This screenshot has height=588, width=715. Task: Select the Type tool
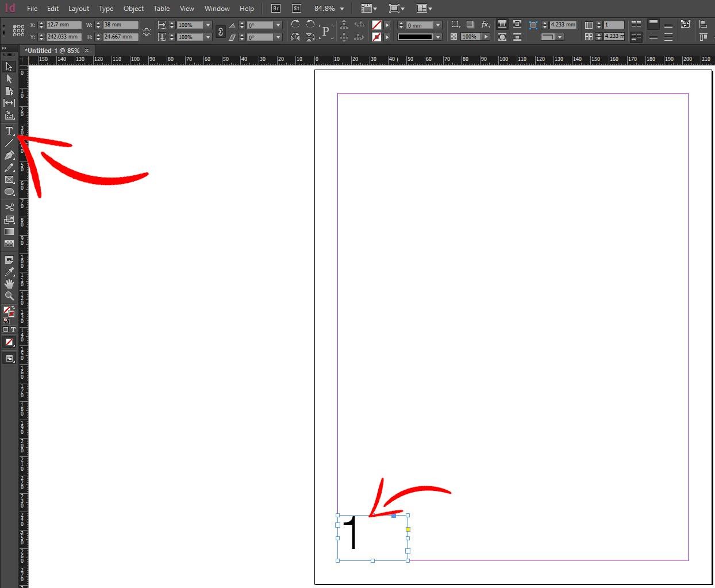[9, 131]
